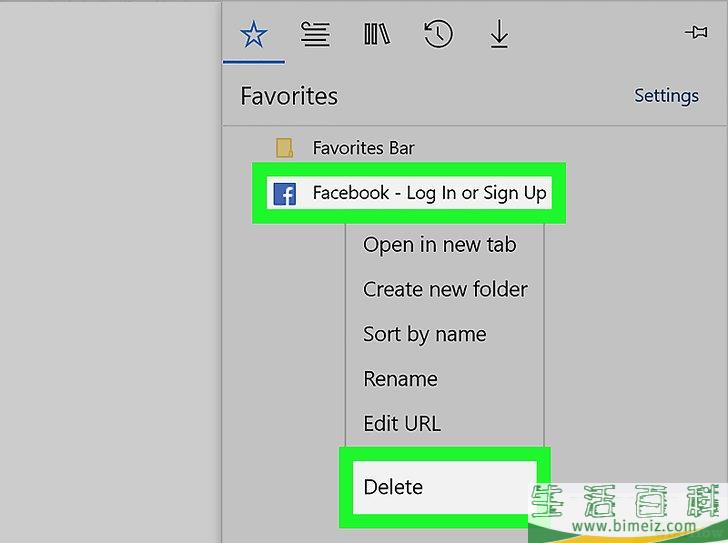Open the Downloads arrow tab
Screen dimensions: 728x543
[x=499, y=34]
